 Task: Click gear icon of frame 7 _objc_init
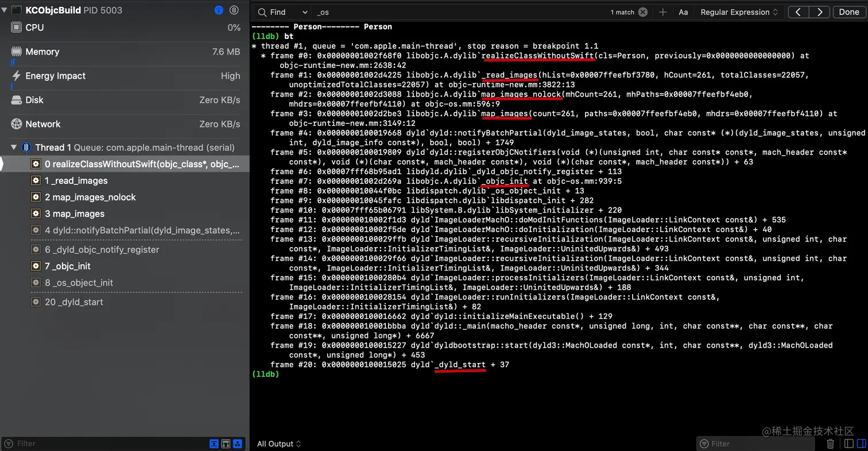[36, 266]
